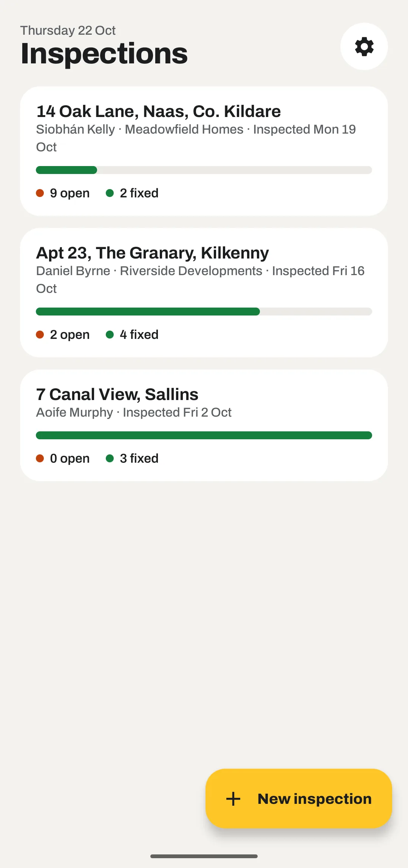Viewport: 408px width, 868px height.
Task: Open the Apt 23, The Granary inspection
Action: pyautogui.click(x=204, y=293)
